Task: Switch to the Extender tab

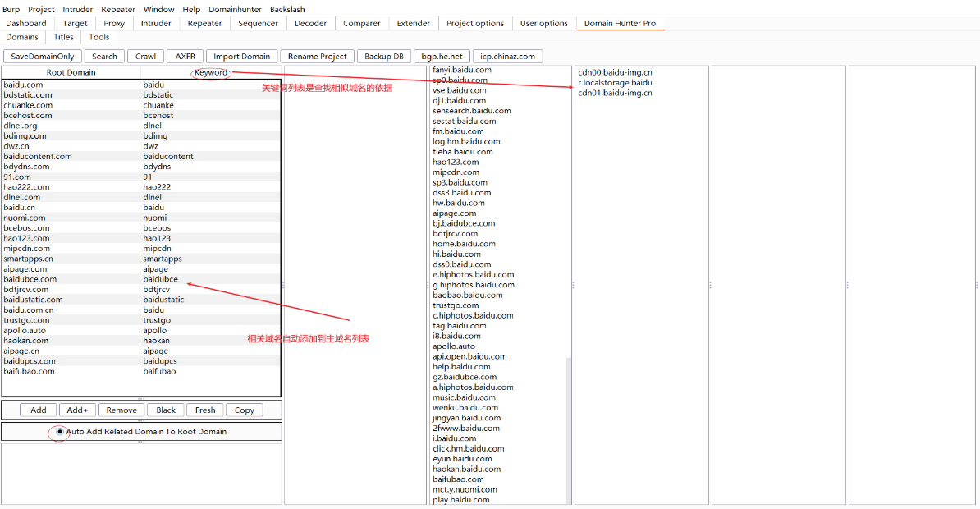Action: [x=413, y=23]
